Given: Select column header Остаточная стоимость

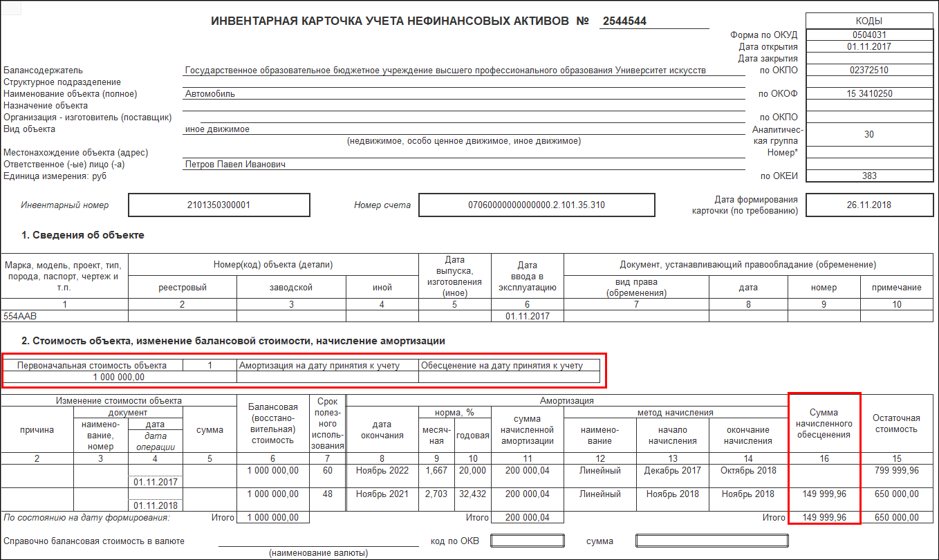Looking at the screenshot, I should pos(896,423).
